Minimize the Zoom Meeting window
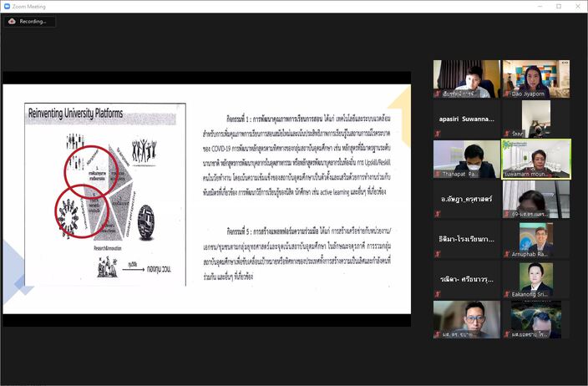 click(x=540, y=7)
